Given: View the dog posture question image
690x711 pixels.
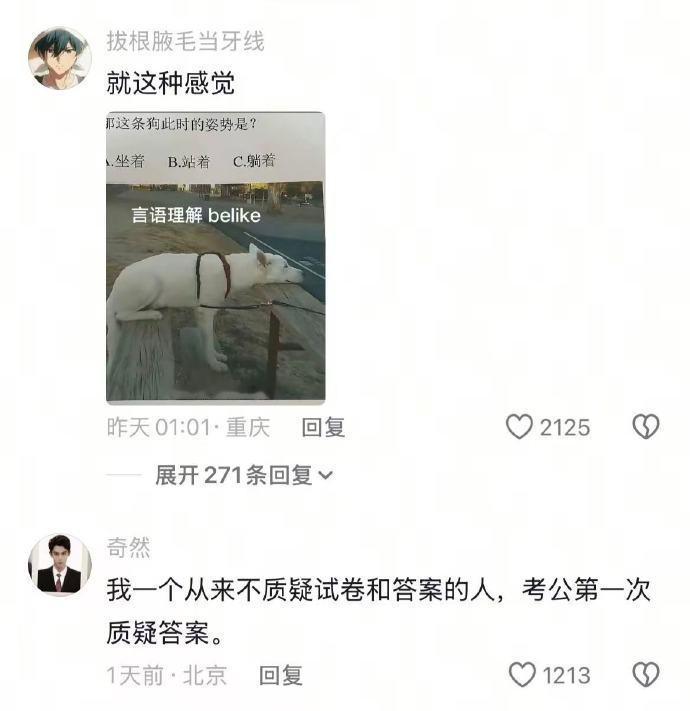Looking at the screenshot, I should (x=216, y=257).
